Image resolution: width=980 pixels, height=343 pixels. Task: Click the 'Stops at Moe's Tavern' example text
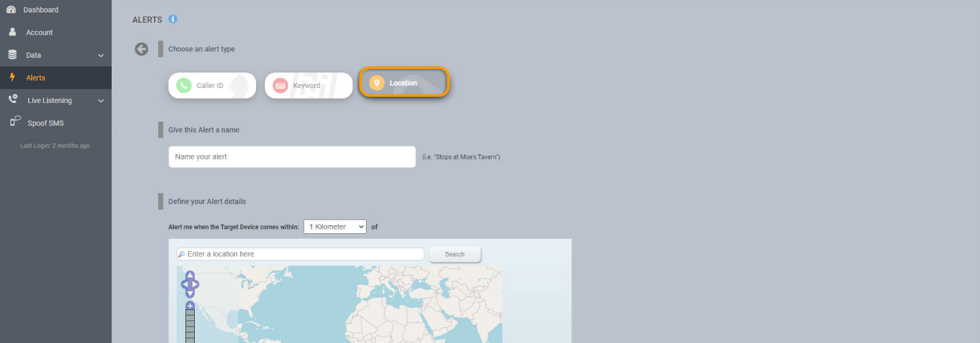[461, 157]
